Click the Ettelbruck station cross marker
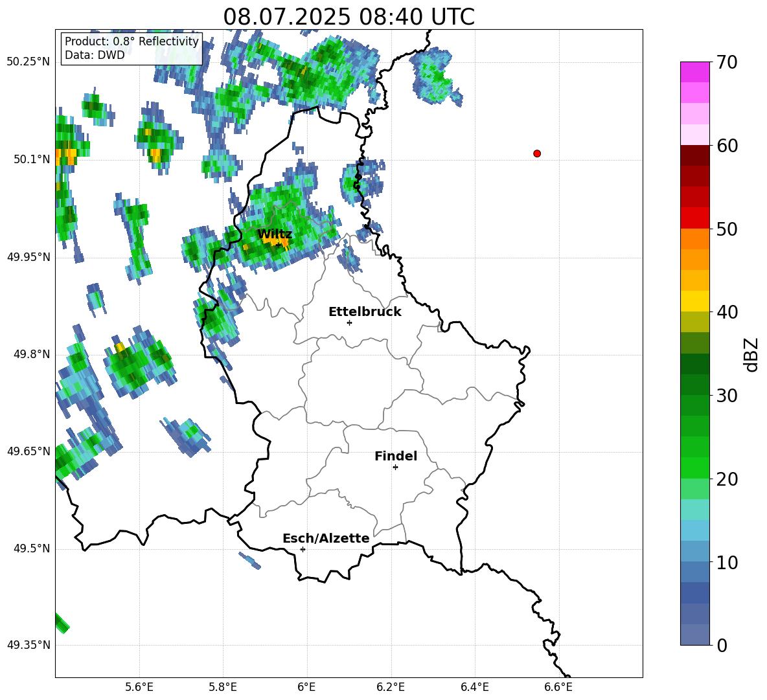The image size is (767, 700). 349,322
